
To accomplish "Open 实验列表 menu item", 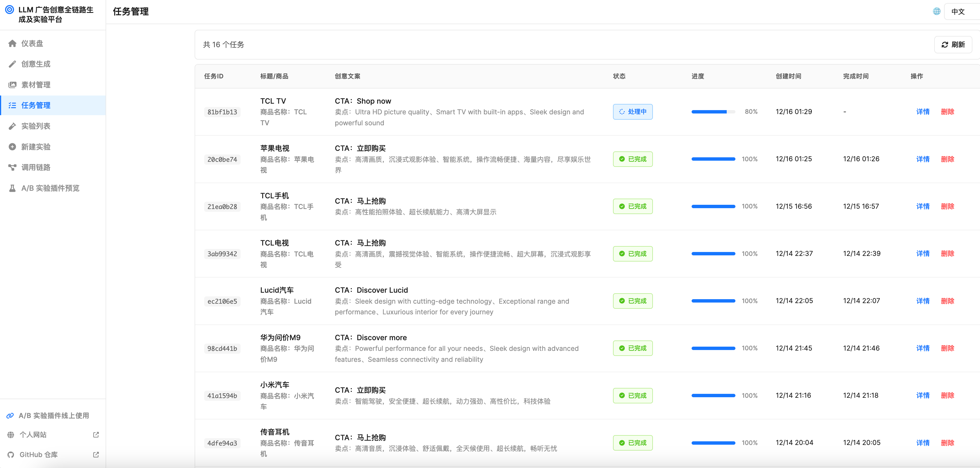I will [x=53, y=126].
